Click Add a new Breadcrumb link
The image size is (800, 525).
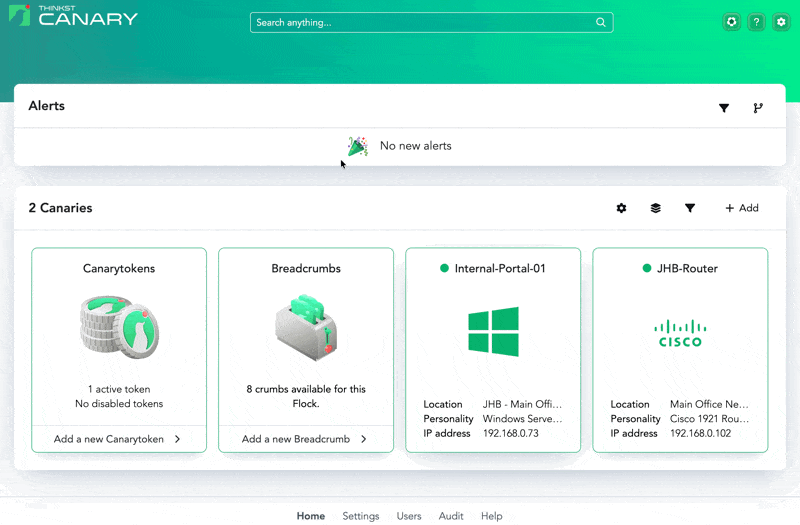tap(296, 439)
